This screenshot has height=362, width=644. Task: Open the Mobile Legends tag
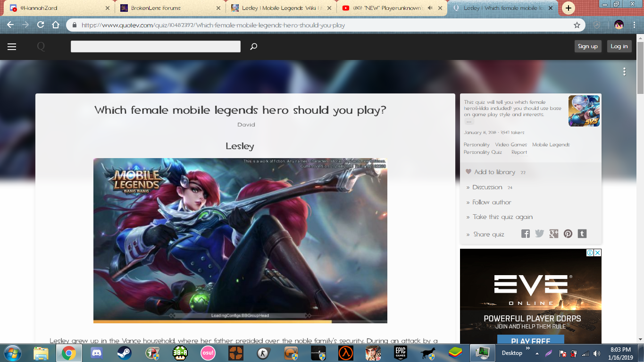click(551, 144)
